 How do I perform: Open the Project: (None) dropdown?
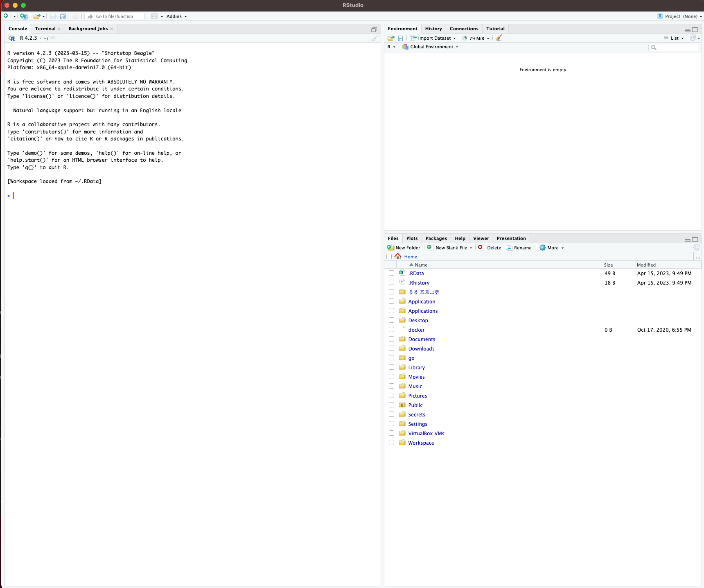[x=679, y=16]
